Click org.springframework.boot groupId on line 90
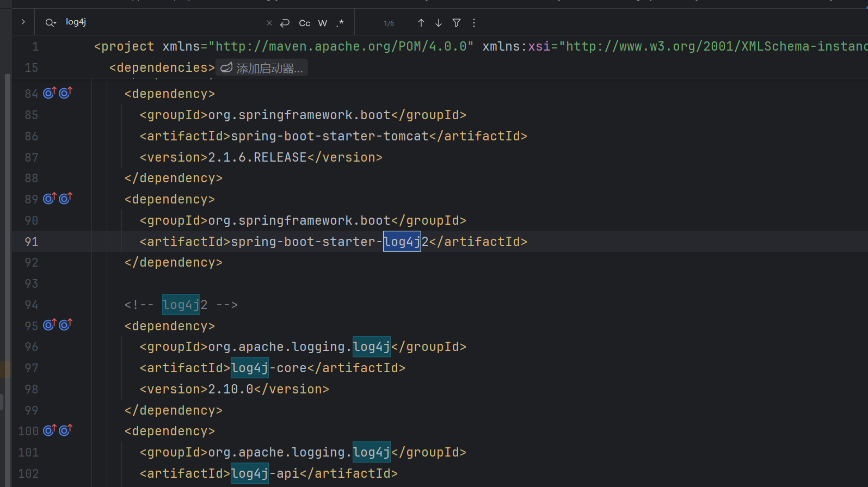This screenshot has height=487, width=868. [x=299, y=220]
